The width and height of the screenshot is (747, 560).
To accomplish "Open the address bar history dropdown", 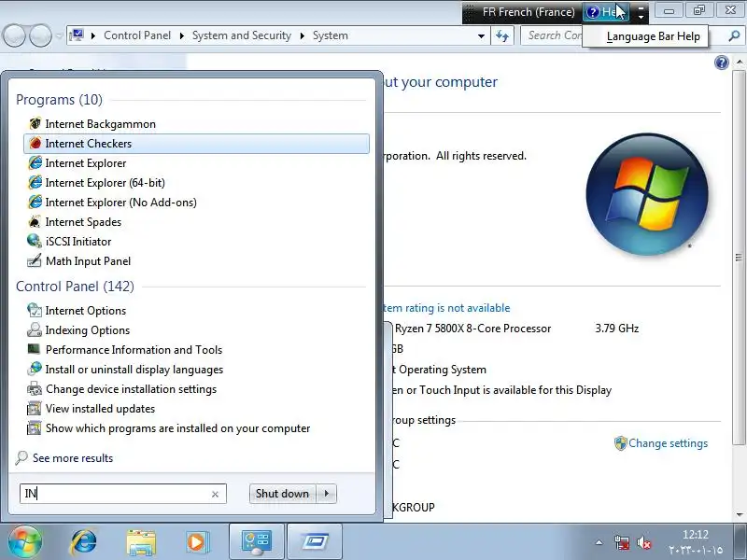I will [x=481, y=36].
